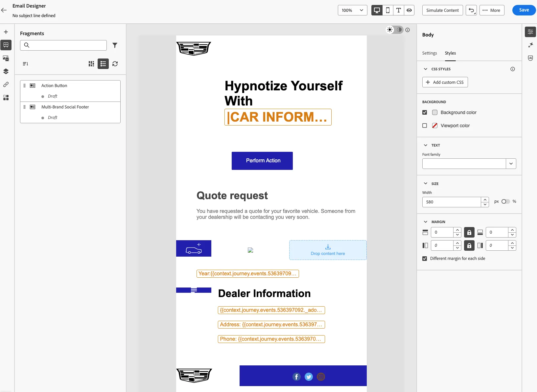Select plain text mode icon
The height and width of the screenshot is (392, 537).
click(x=399, y=10)
